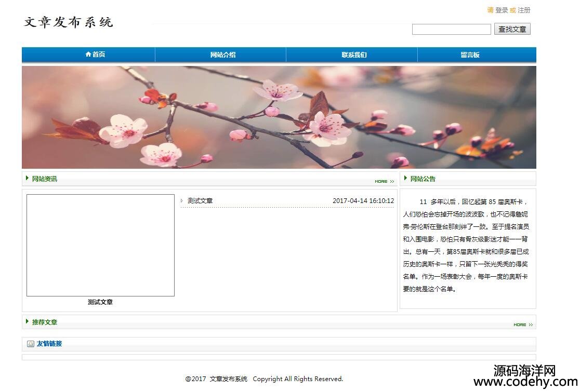
Task: Click the home icon beside 首页
Action: [88, 55]
